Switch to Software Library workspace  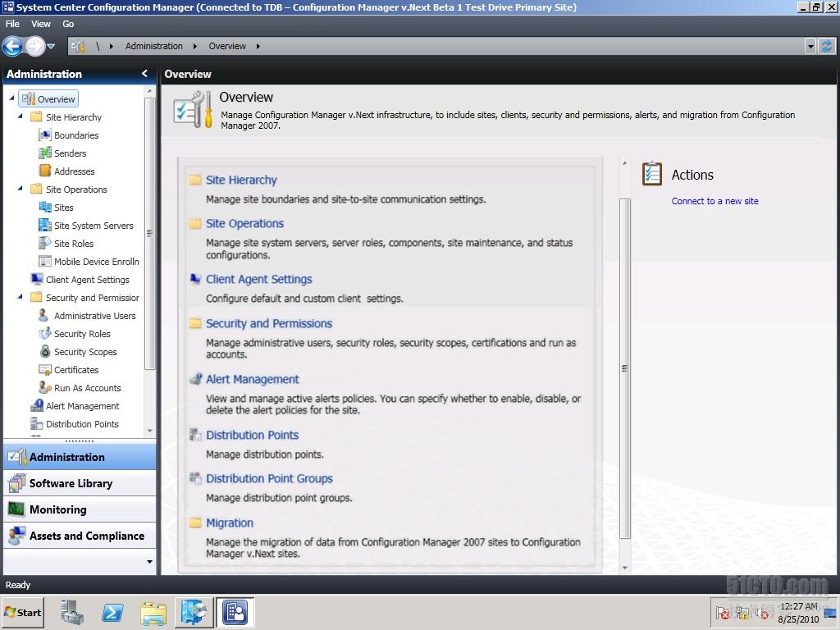coord(80,483)
